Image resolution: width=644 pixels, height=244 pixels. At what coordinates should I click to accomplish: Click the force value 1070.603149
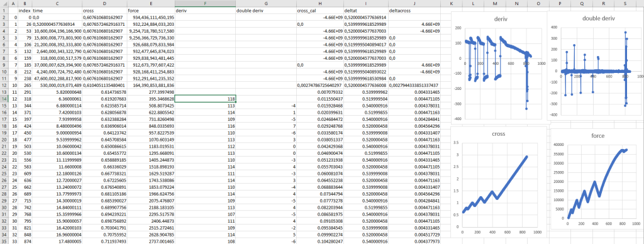click(151, 139)
